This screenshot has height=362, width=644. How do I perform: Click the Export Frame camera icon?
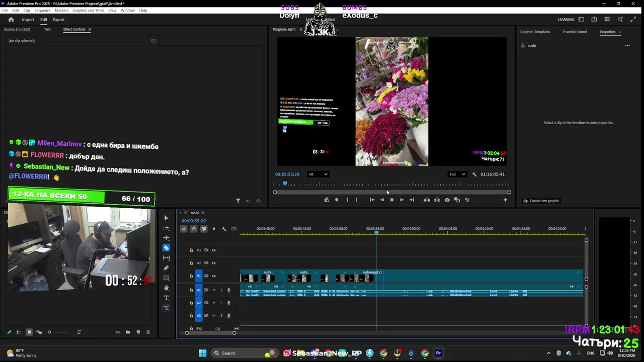point(447,200)
